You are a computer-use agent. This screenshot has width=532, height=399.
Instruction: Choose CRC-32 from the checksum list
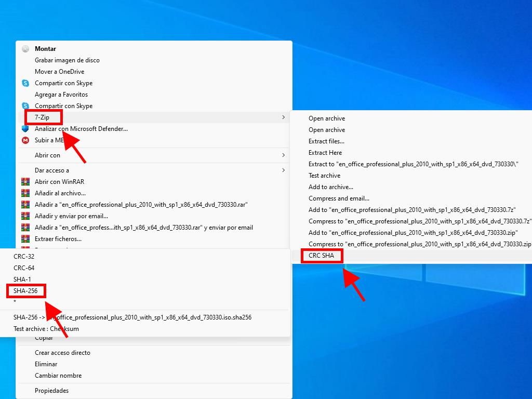tap(24, 257)
